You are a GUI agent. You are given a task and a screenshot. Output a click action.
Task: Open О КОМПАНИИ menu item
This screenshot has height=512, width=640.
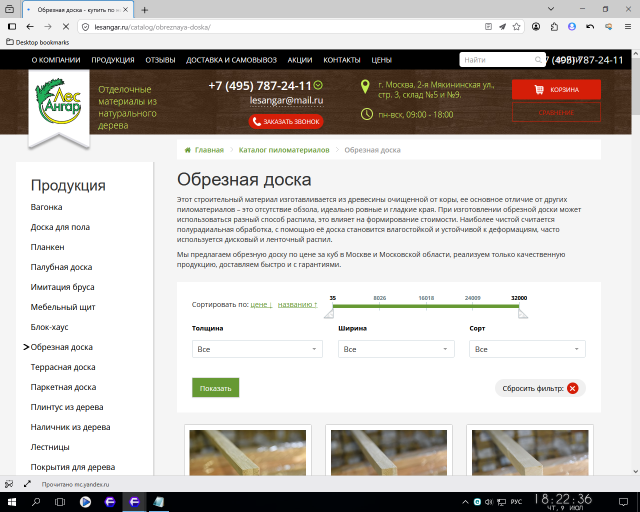click(56, 60)
